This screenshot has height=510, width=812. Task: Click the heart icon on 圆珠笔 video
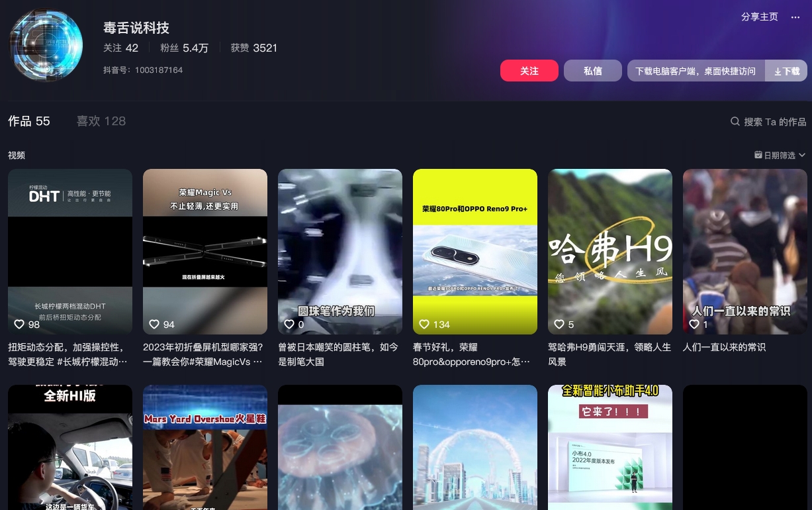point(289,325)
